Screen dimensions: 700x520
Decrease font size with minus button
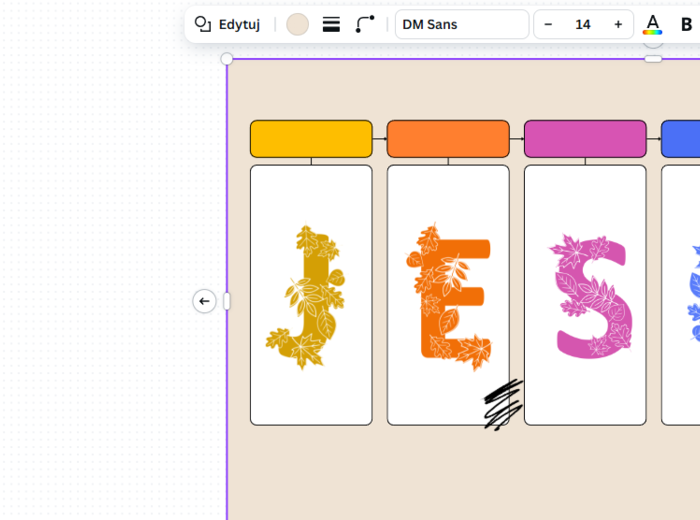(x=548, y=24)
